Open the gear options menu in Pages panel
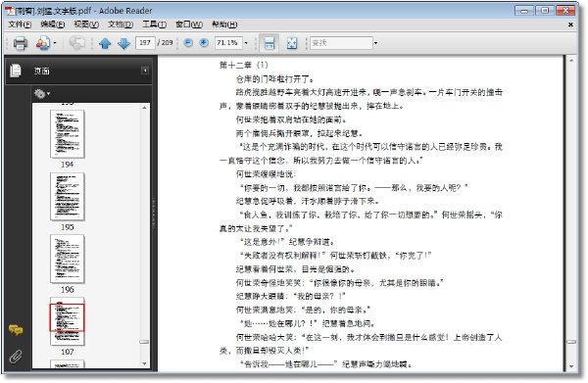Viewport: 588px width, 383px height. tap(41, 93)
